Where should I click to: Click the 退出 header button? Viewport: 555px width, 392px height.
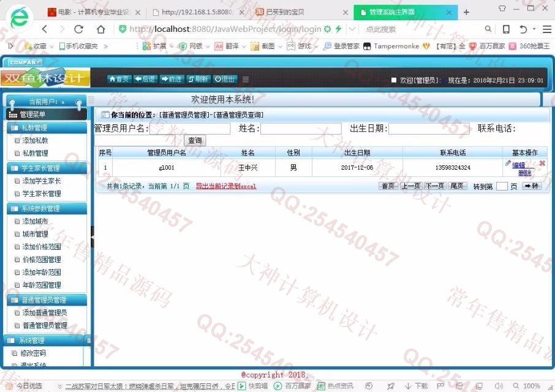225,79
